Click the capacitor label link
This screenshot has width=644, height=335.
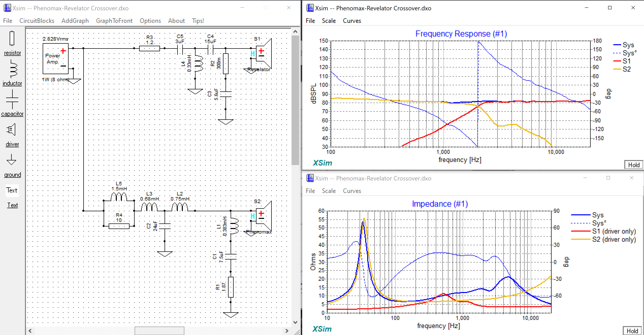pyautogui.click(x=12, y=114)
